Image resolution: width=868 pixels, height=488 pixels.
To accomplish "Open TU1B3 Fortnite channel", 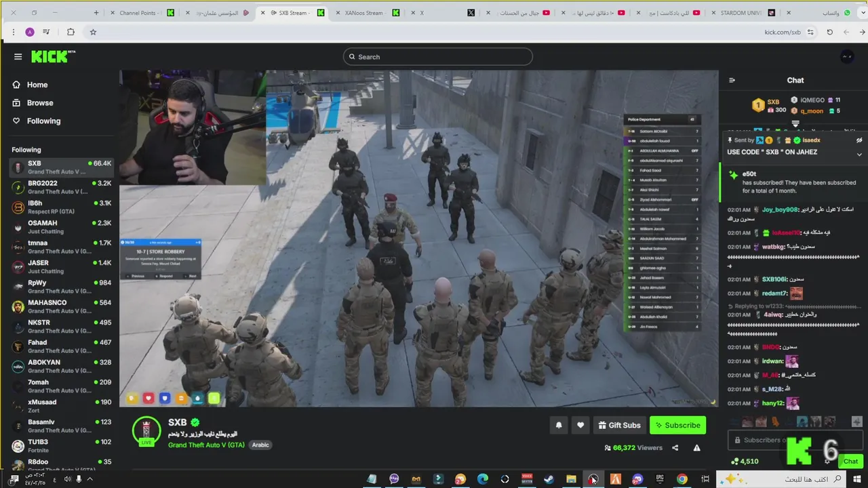I will tap(61, 445).
